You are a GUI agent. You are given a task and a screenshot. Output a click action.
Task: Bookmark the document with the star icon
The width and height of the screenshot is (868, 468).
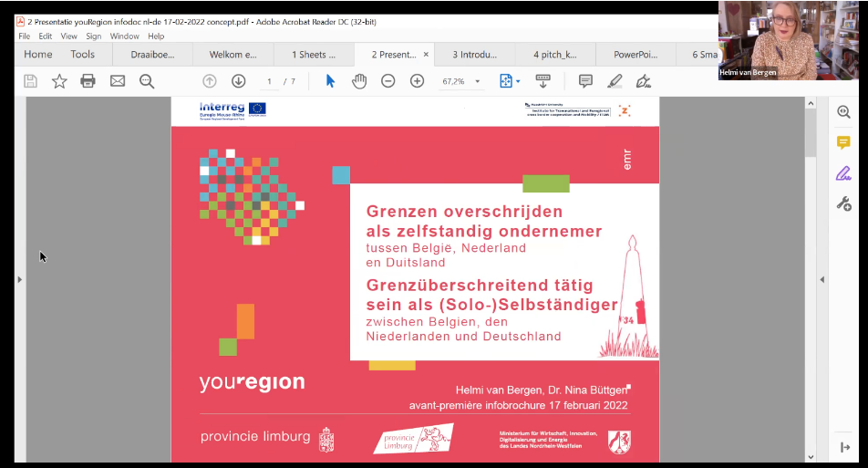59,81
